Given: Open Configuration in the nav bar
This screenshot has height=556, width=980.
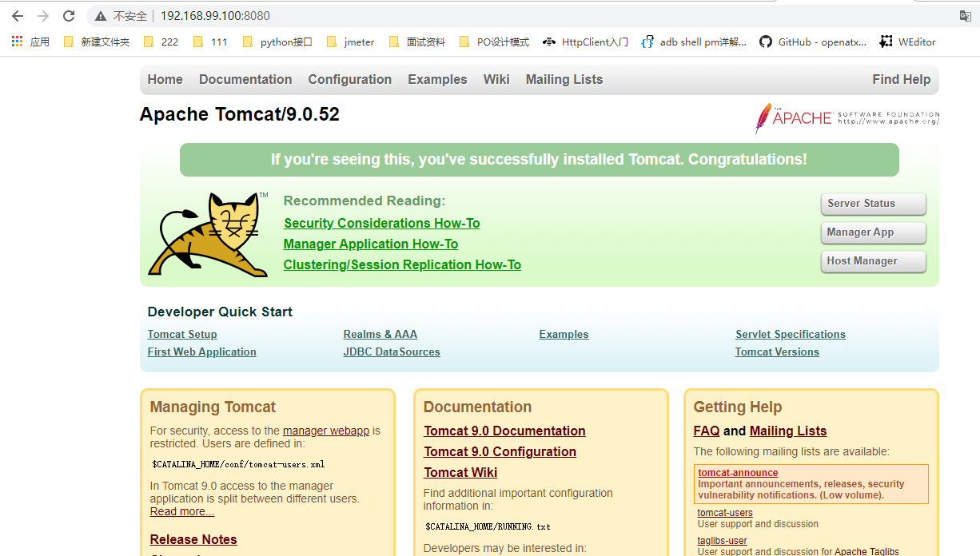Looking at the screenshot, I should click(350, 79).
